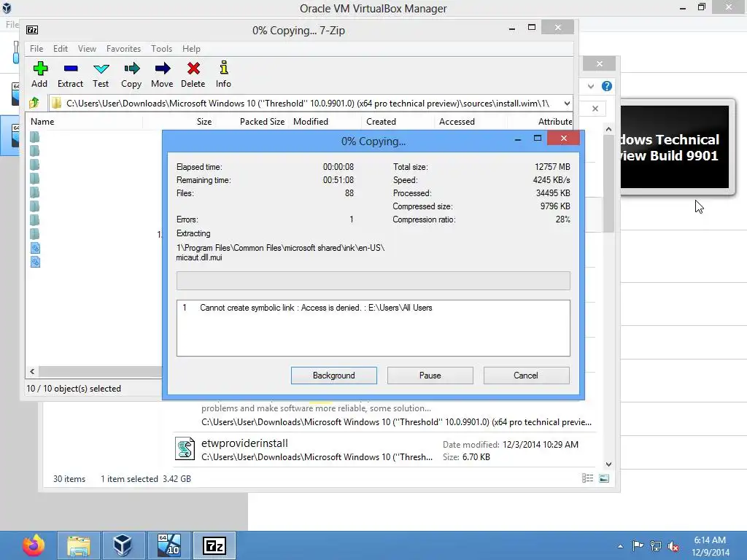Click the 7-Zip taskbar button

click(x=214, y=545)
